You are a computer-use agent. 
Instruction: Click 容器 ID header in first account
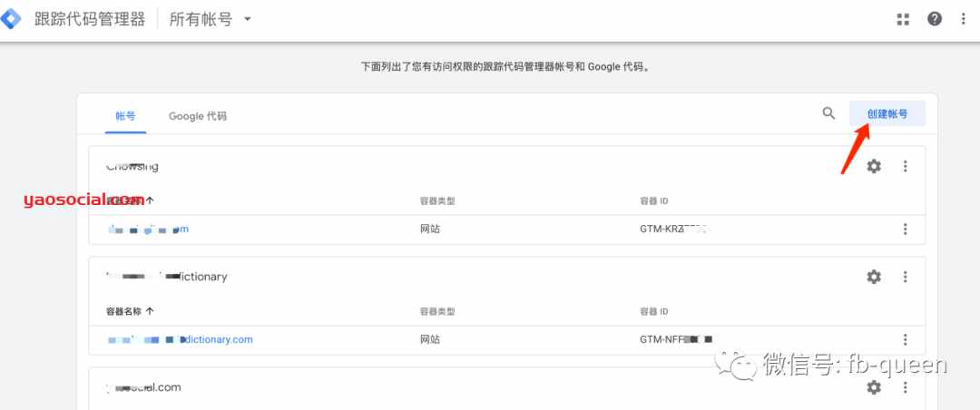[653, 200]
